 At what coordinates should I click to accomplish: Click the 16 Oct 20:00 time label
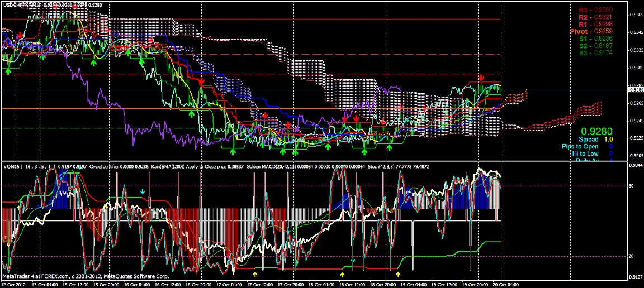pyautogui.click(x=198, y=284)
